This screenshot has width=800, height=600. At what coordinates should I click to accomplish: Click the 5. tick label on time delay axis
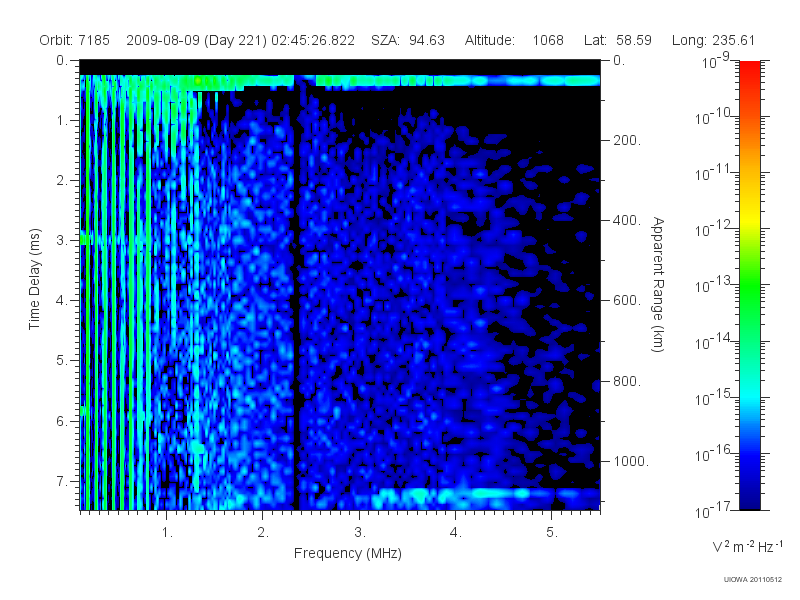(x=61, y=361)
